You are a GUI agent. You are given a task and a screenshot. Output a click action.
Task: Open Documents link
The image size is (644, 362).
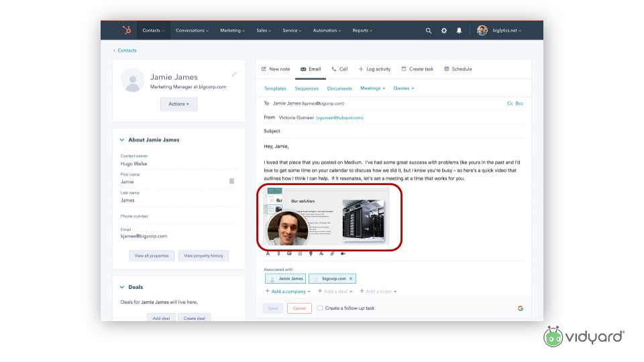pos(339,88)
